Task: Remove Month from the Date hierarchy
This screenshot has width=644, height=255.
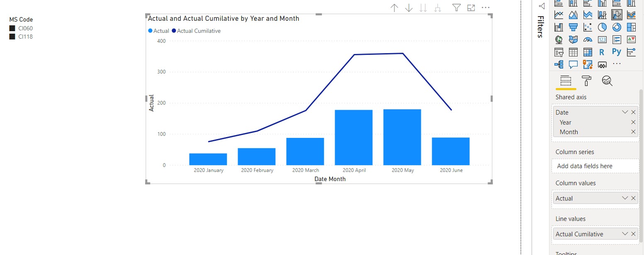Action: coord(633,132)
